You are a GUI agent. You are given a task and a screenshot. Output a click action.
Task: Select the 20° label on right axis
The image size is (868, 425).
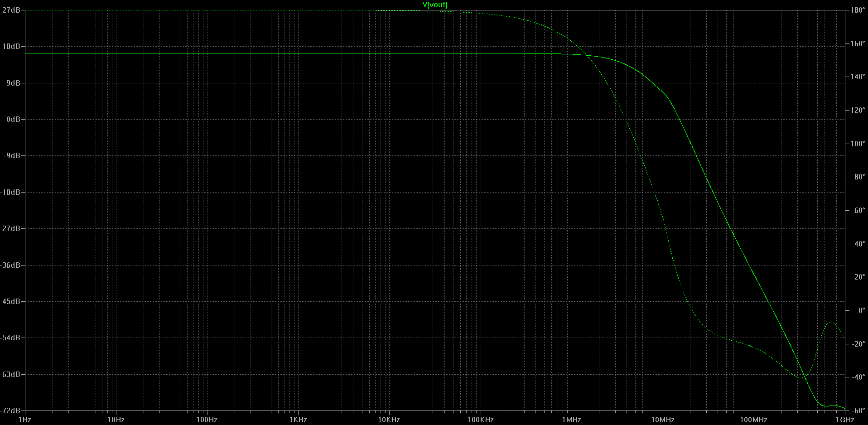[859, 277]
